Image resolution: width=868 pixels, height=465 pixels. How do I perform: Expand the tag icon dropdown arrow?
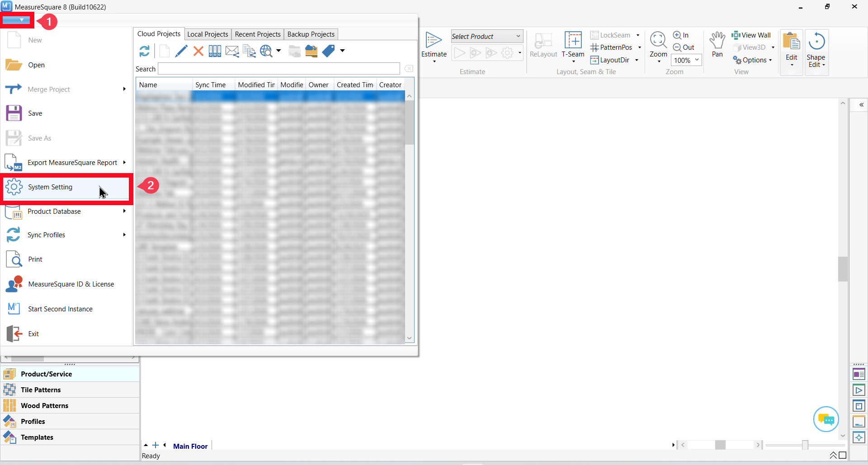(342, 51)
